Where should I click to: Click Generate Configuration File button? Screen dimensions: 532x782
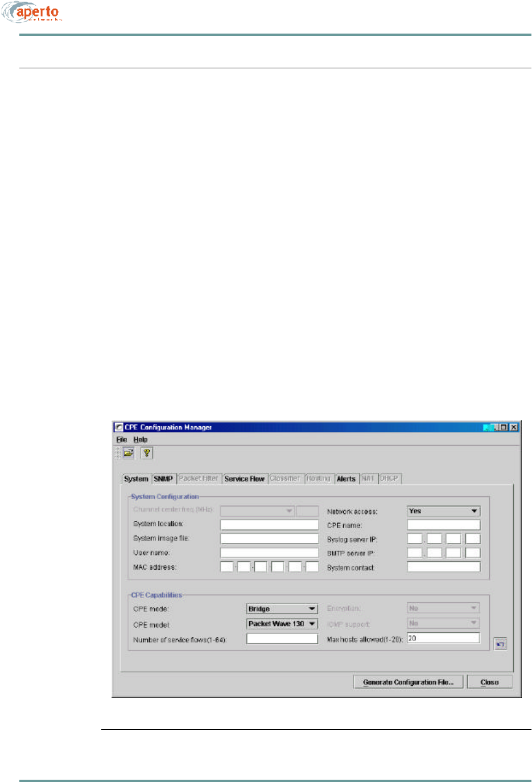point(409,682)
